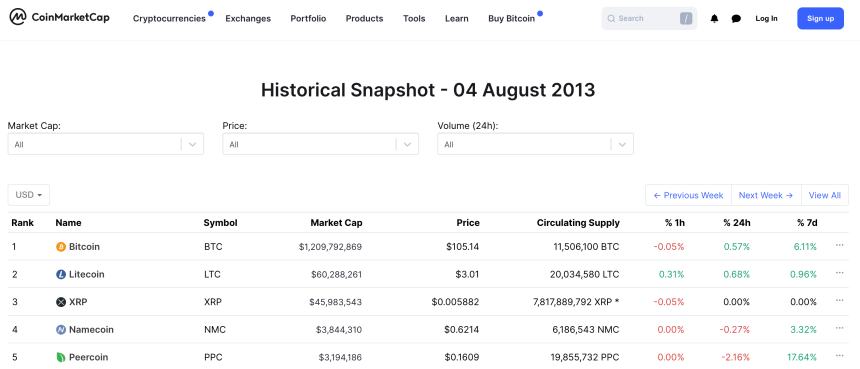Sort by the Price column header

pyautogui.click(x=468, y=223)
